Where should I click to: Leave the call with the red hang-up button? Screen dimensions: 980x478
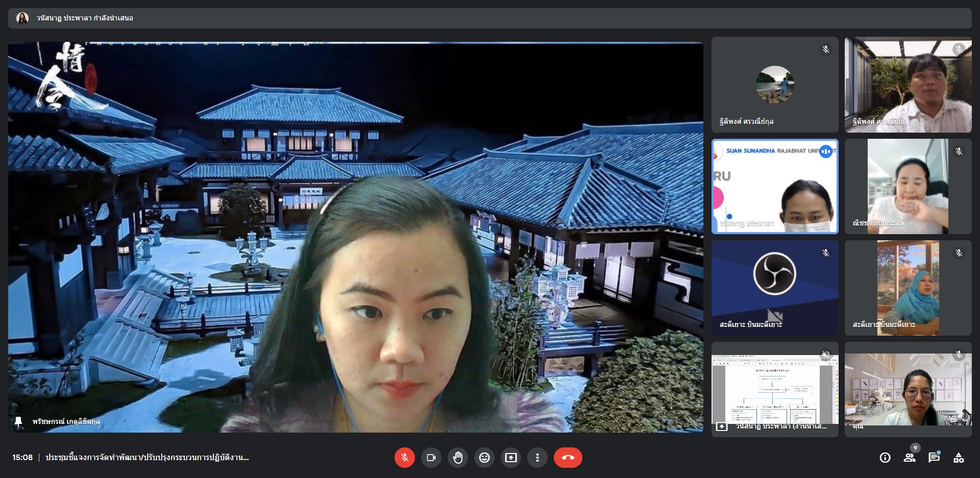point(568,458)
